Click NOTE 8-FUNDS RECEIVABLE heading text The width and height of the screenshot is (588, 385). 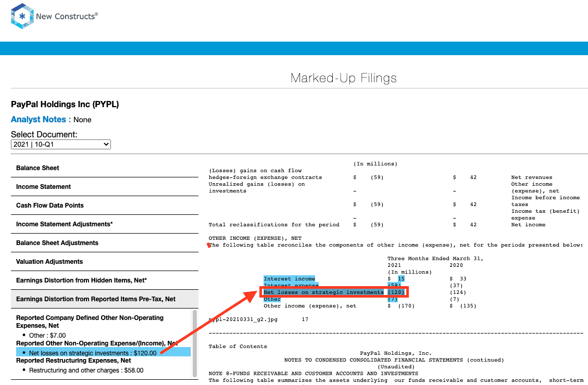coord(313,374)
